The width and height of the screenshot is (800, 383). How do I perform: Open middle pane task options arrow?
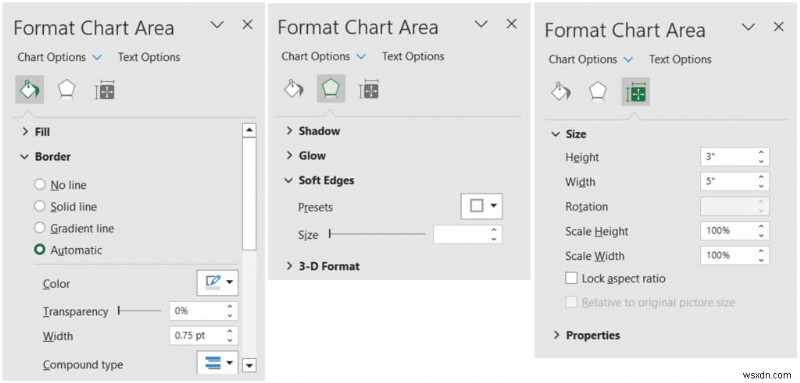click(481, 24)
